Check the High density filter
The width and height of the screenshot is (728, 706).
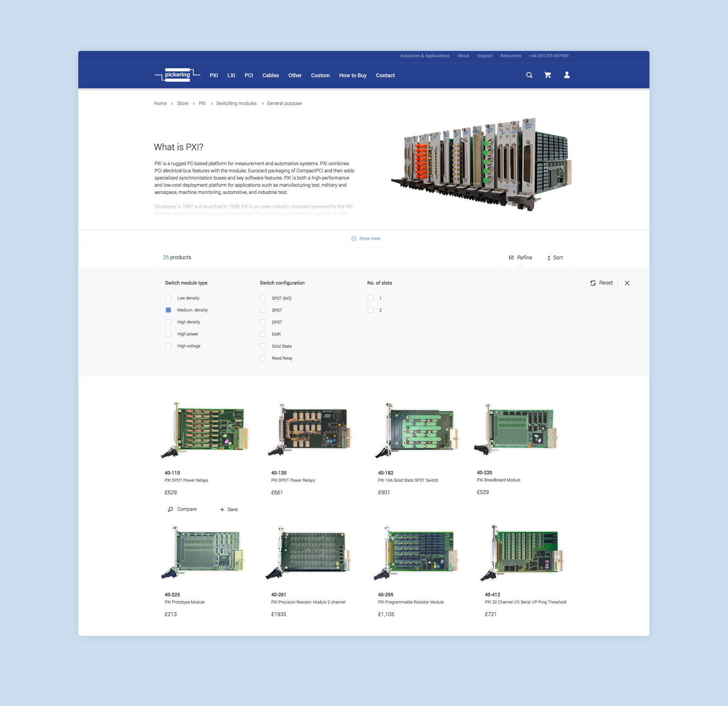[168, 322]
